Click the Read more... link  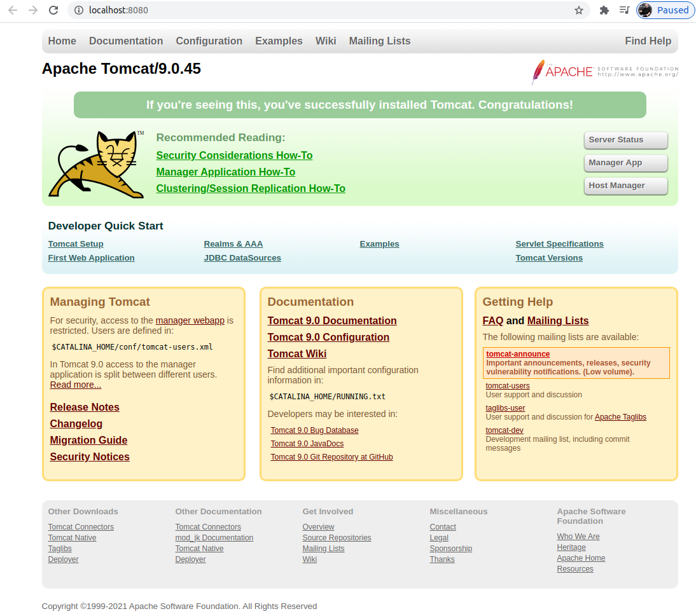coord(76,385)
